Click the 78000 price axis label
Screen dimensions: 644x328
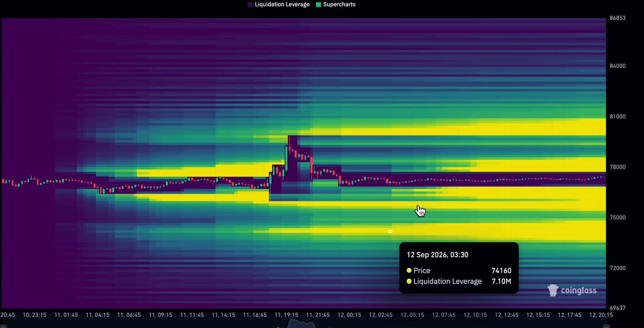(618, 167)
